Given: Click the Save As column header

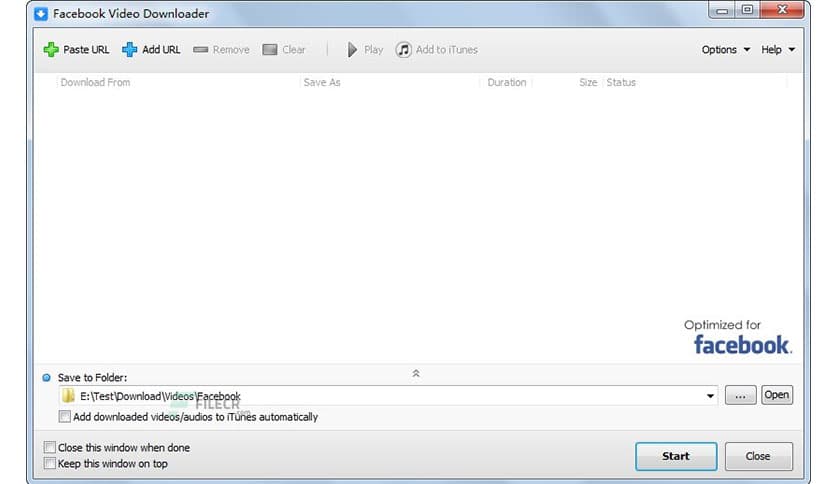Looking at the screenshot, I should click(321, 82).
